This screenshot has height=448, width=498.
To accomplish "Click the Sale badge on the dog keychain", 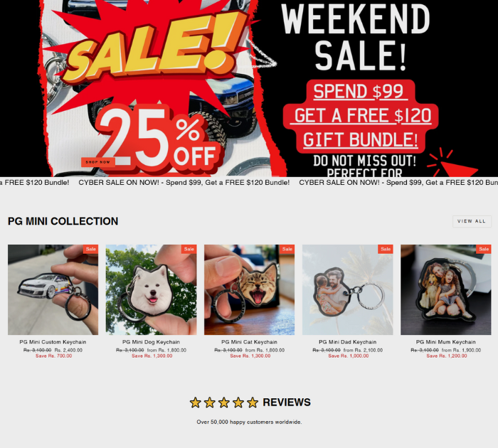I will 189,249.
